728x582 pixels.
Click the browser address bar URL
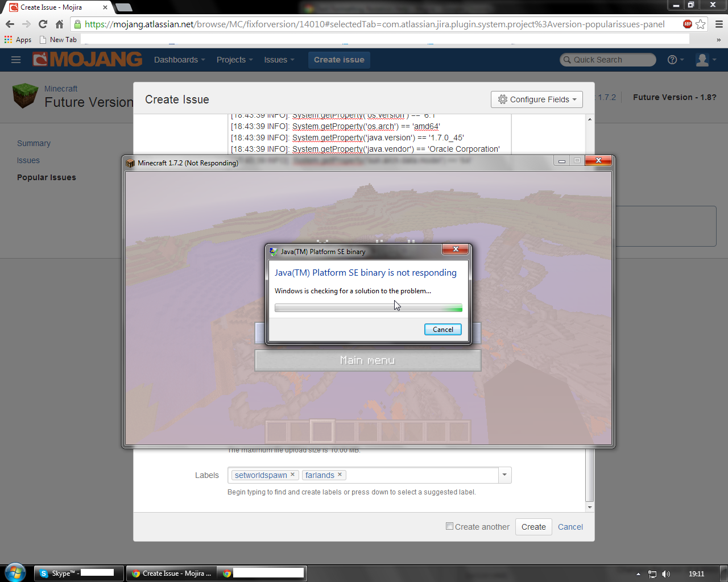click(x=374, y=24)
